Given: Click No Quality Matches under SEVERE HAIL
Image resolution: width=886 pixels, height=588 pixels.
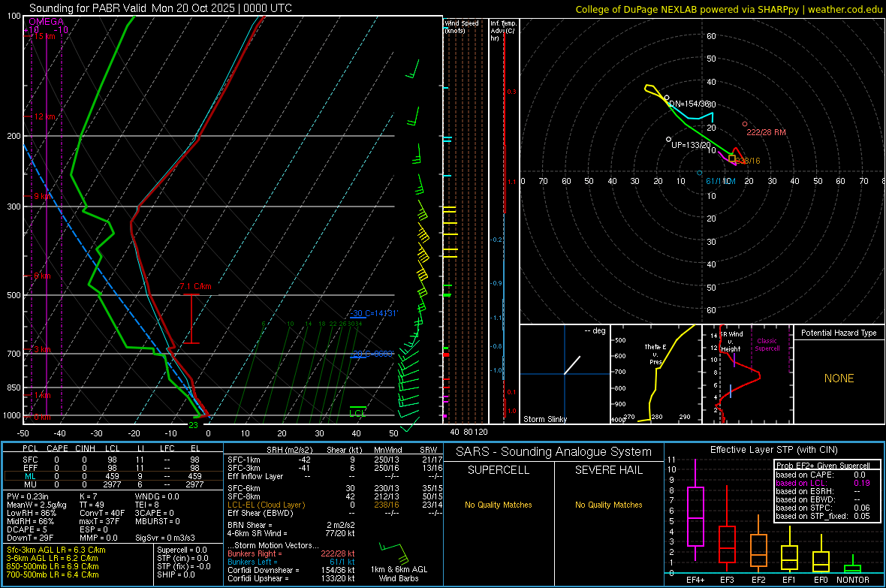Looking at the screenshot, I should pos(608,505).
